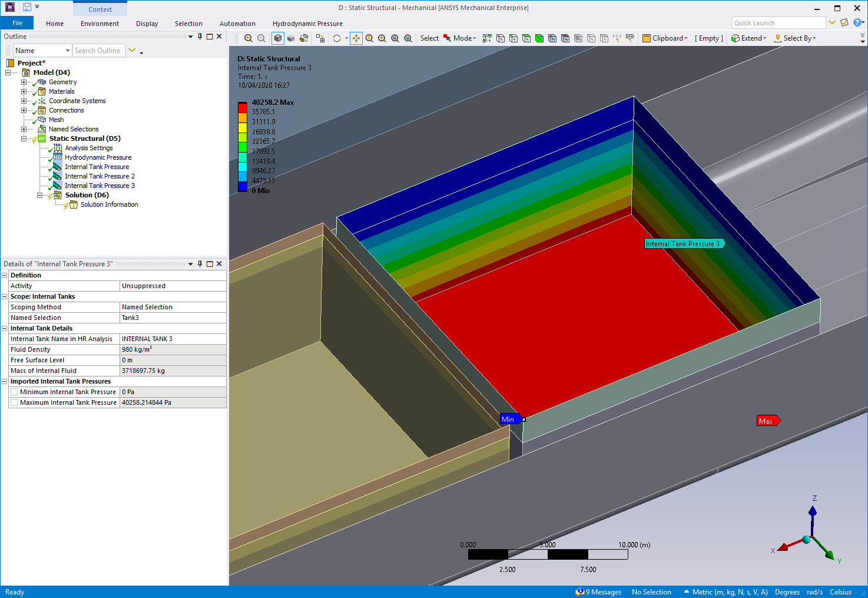Open the Zoom to Fit tool
Screen dimensions: 868x598
pos(395,38)
